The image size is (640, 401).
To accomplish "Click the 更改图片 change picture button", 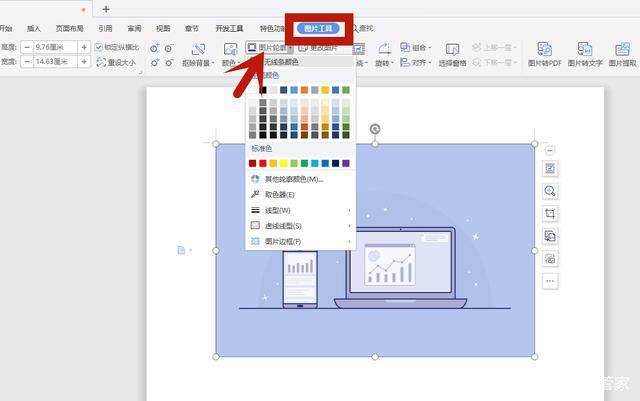I will point(318,48).
